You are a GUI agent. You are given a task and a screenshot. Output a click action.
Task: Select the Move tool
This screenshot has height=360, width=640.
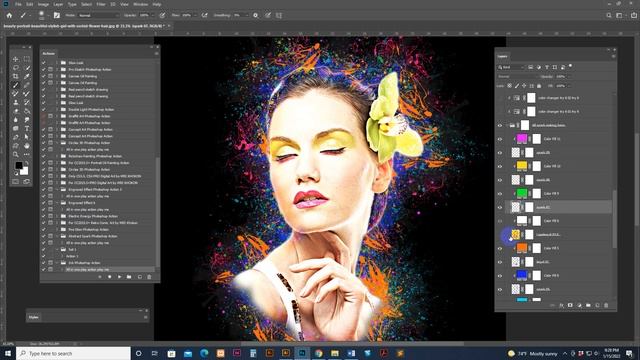point(16,59)
